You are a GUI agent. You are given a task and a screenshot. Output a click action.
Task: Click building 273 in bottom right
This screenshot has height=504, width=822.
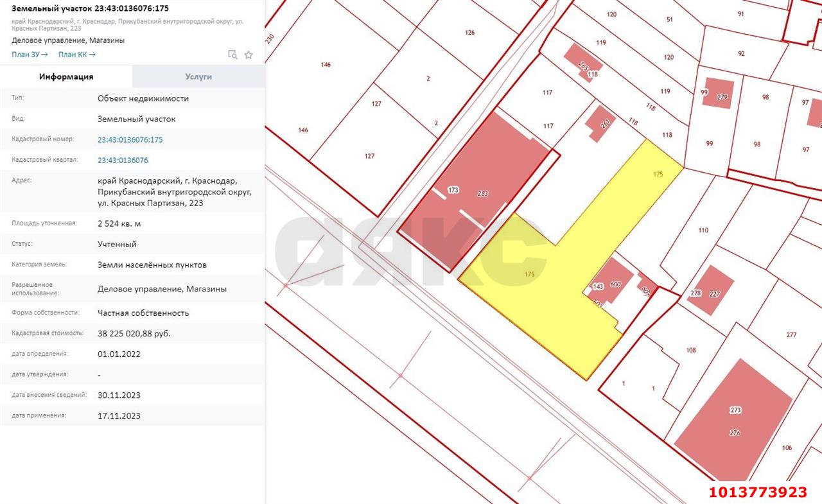[x=736, y=409]
